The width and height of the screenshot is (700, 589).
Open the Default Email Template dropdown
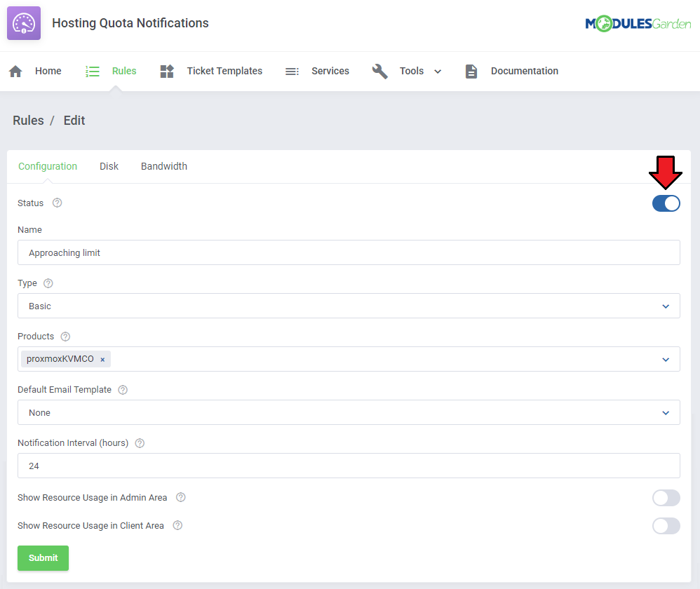pos(349,413)
